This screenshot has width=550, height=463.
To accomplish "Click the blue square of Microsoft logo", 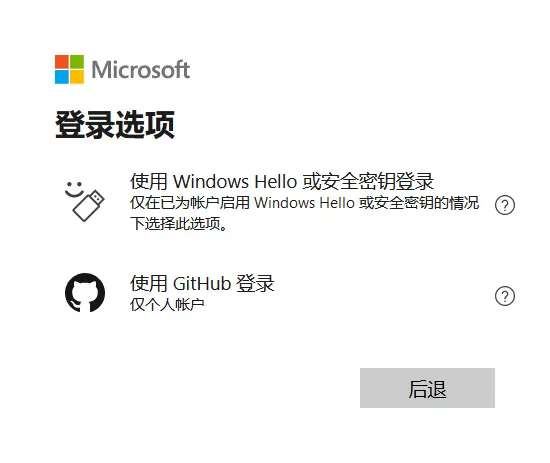I will coord(62,77).
